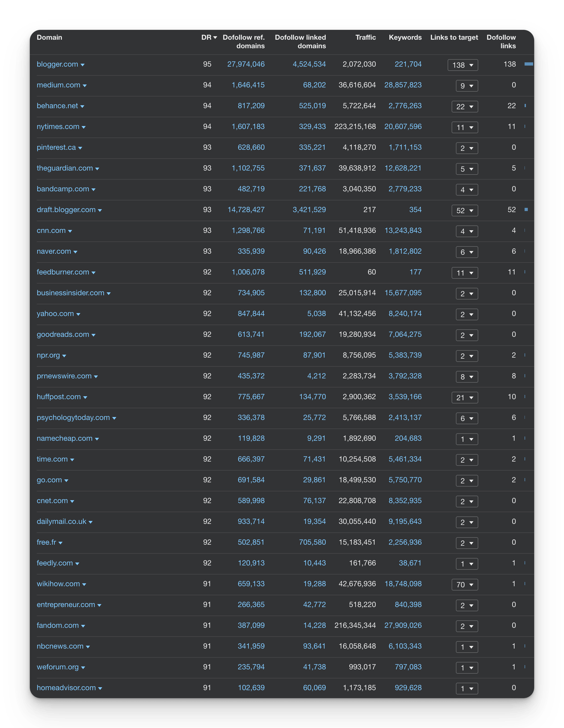Click the Domain column header
Viewport: 564px width, 728px height.
coord(49,37)
